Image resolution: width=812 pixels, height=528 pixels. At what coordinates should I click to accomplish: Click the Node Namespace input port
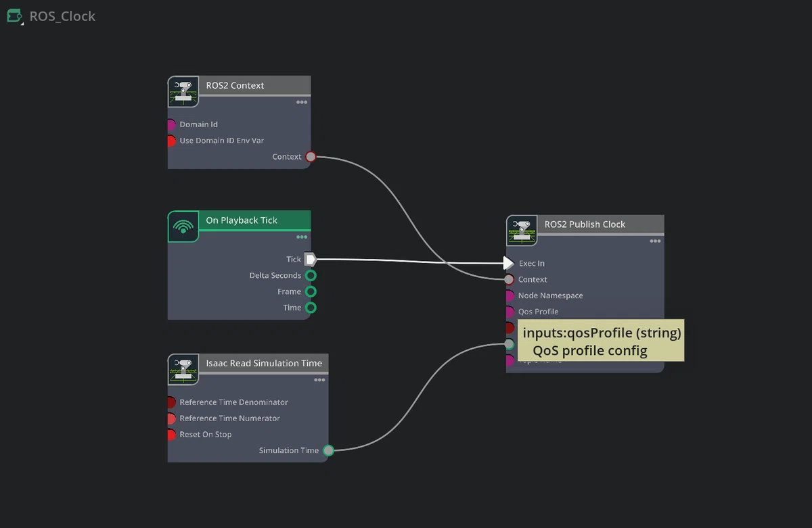pos(510,295)
